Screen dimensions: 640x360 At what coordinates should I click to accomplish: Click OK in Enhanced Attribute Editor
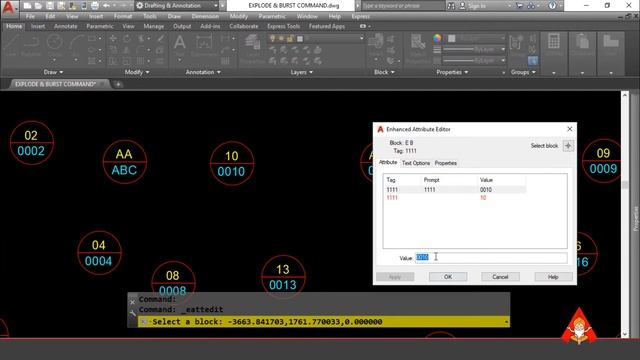click(x=448, y=277)
